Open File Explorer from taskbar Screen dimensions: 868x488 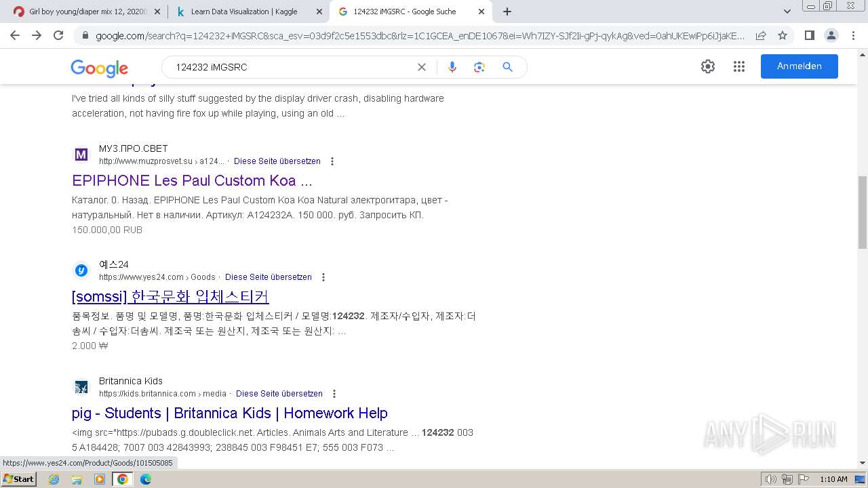coord(77,479)
